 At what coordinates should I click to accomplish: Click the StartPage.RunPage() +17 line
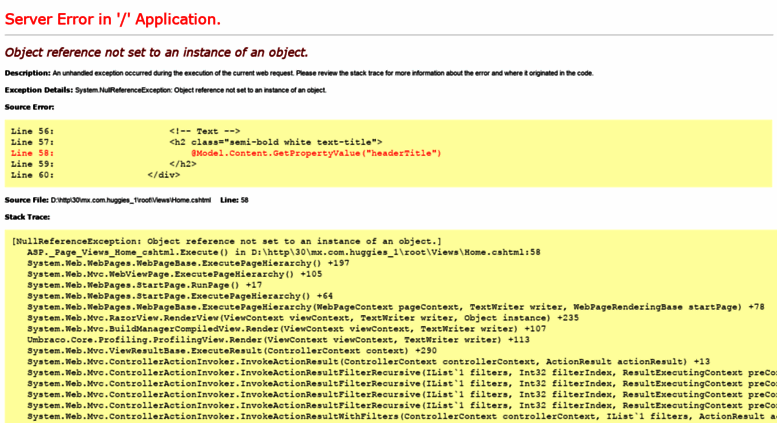(x=144, y=285)
